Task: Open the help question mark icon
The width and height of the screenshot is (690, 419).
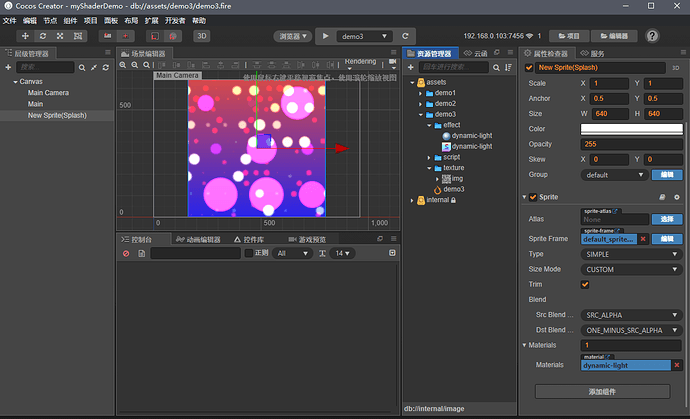Action: (x=652, y=36)
